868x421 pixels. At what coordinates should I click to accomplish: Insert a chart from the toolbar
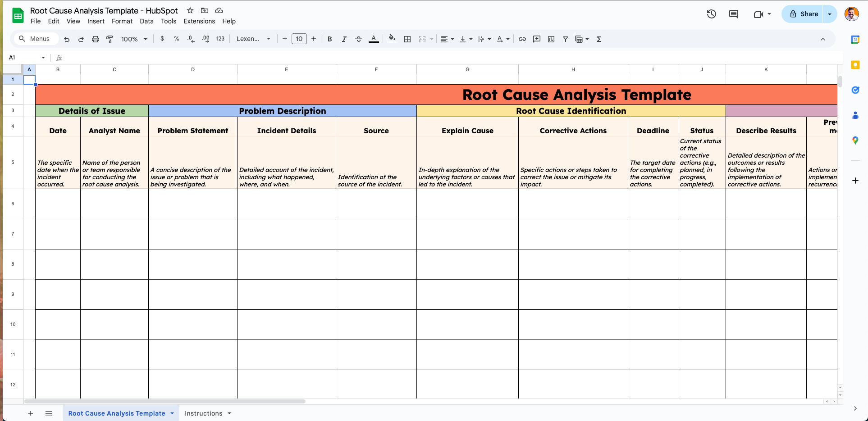551,39
